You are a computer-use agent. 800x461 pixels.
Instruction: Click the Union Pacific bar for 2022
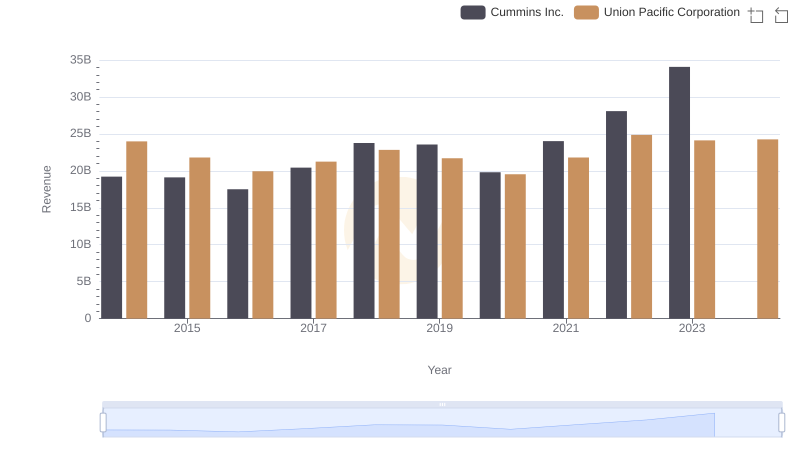click(641, 227)
